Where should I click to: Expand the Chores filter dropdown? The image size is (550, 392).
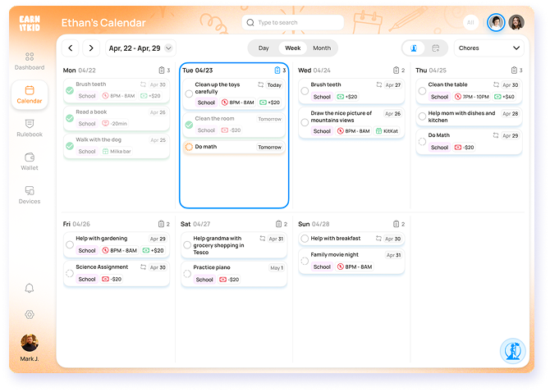pyautogui.click(x=489, y=48)
